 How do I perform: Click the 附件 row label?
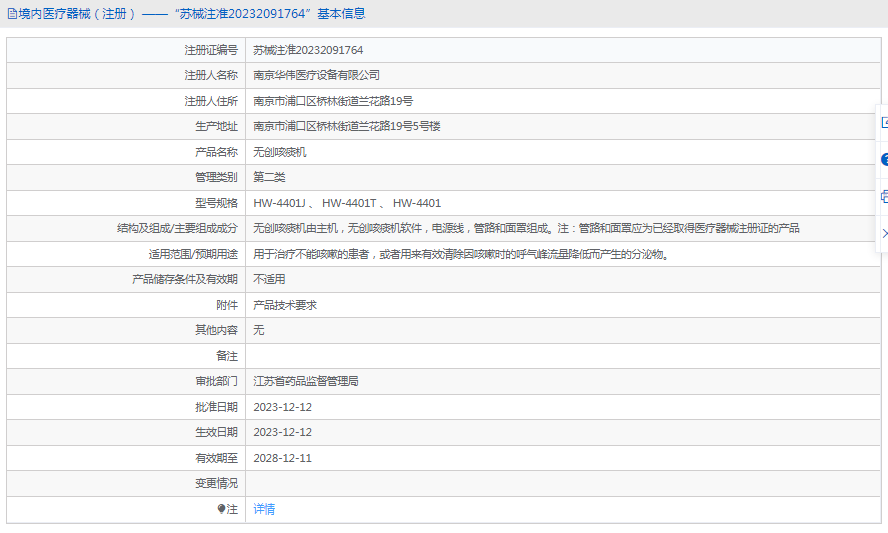tap(227, 305)
